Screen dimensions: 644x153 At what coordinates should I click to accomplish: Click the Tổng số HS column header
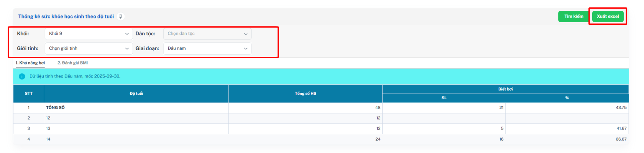pyautogui.click(x=306, y=94)
